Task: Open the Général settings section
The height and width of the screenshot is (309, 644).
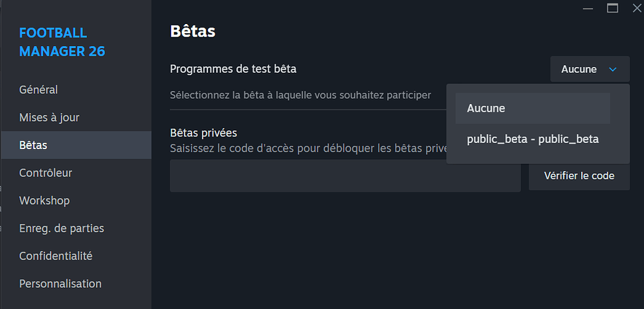Action: pos(38,90)
